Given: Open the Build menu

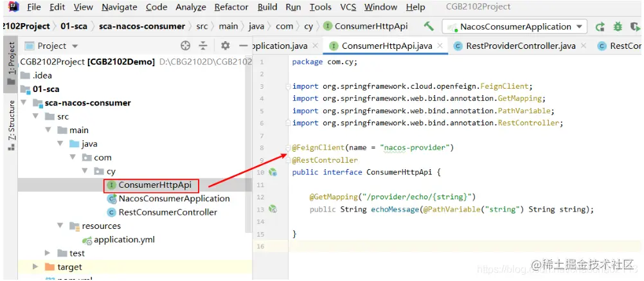Looking at the screenshot, I should (267, 7).
